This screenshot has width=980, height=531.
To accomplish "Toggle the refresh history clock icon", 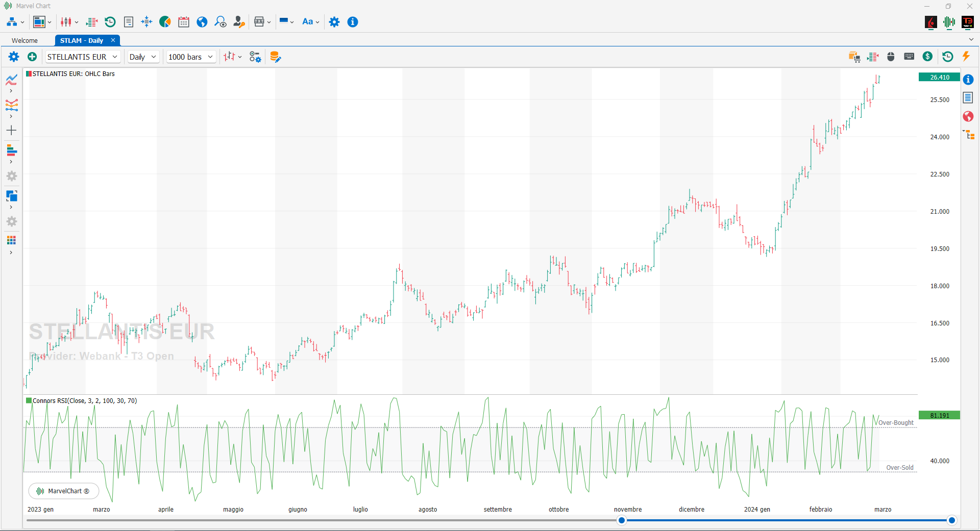I will 947,57.
